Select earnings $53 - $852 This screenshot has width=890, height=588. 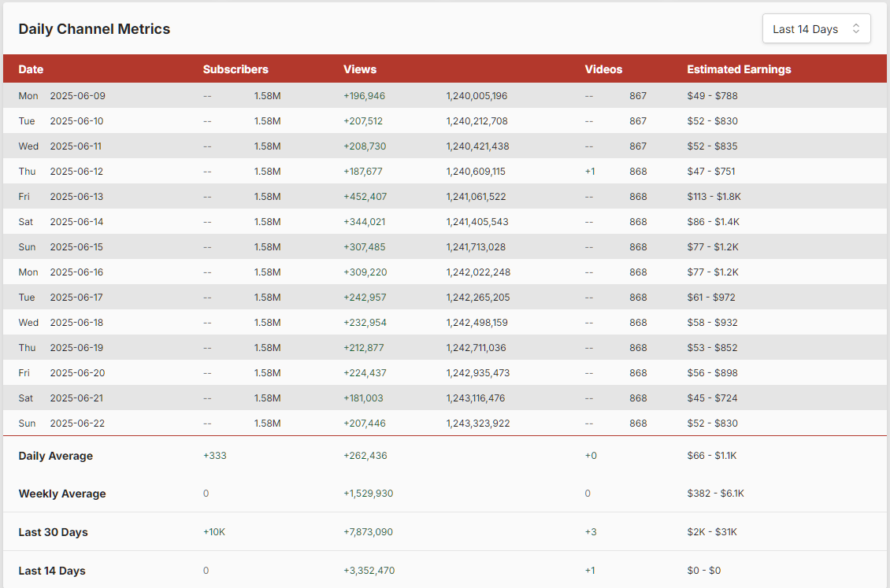click(x=712, y=348)
